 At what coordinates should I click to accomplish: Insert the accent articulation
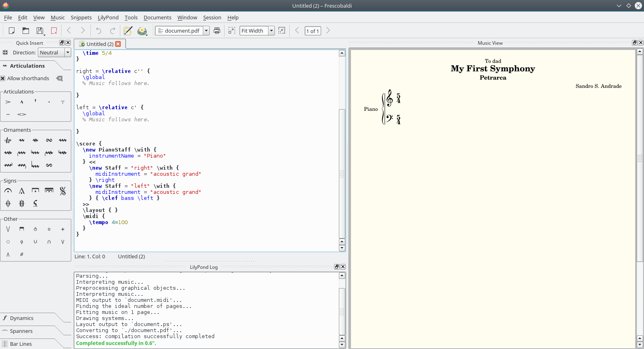pyautogui.click(x=8, y=102)
